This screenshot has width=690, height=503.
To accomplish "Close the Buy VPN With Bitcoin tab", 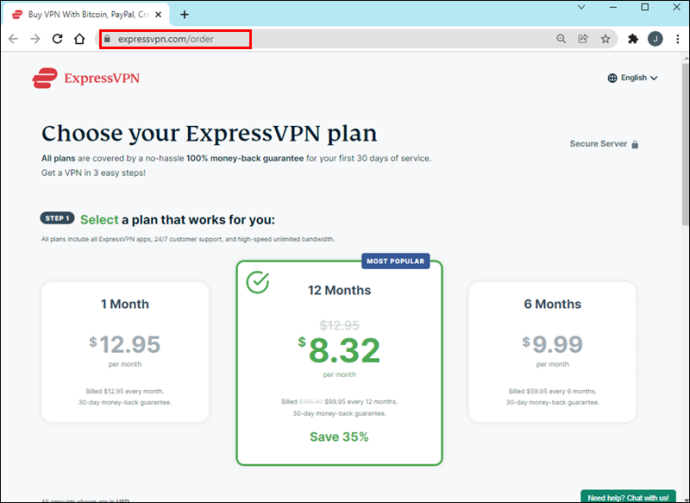I will coord(158,15).
